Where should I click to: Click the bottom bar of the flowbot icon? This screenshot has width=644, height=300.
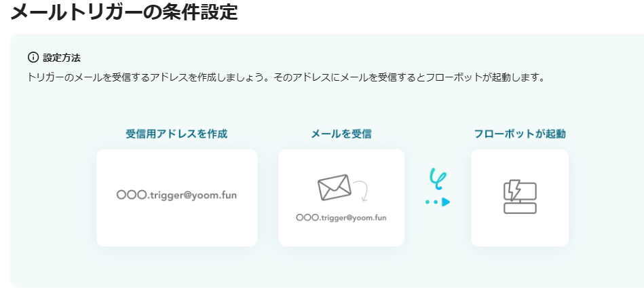pos(520,208)
